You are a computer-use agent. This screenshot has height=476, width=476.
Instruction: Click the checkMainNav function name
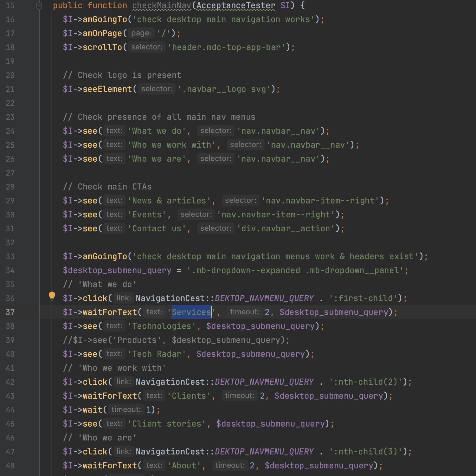162,6
